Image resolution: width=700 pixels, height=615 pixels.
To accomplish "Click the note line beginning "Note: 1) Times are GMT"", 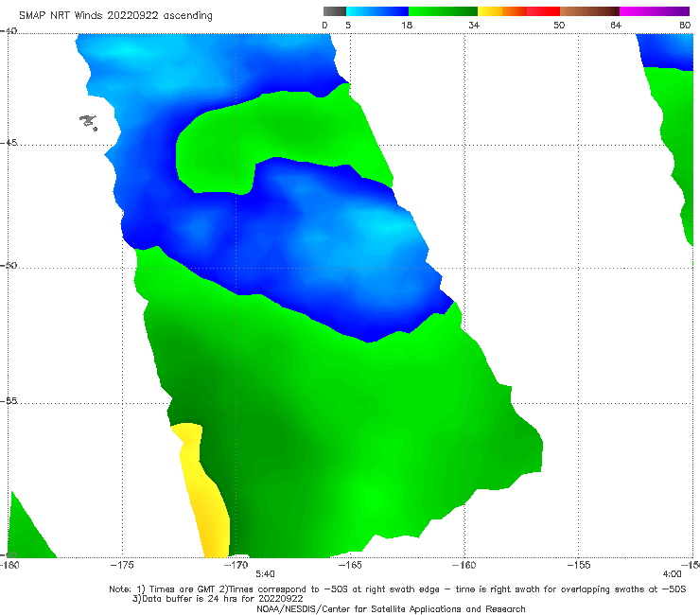I will (397, 589).
